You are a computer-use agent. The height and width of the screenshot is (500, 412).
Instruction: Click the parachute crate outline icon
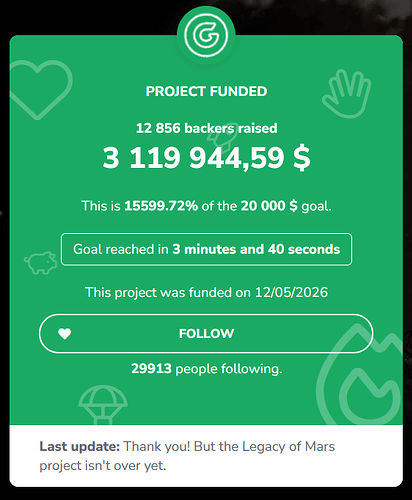pos(103,405)
